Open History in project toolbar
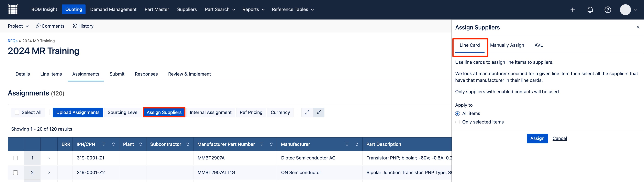Screen dimensions: 644x182 83,26
